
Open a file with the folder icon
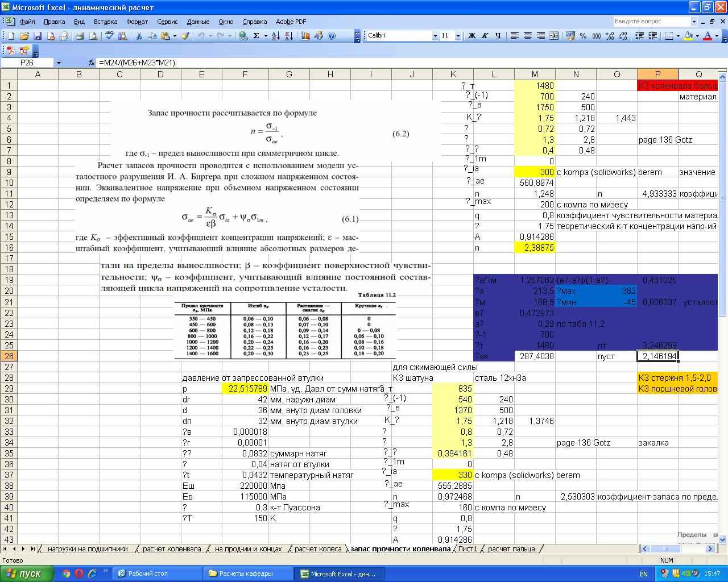[x=24, y=35]
